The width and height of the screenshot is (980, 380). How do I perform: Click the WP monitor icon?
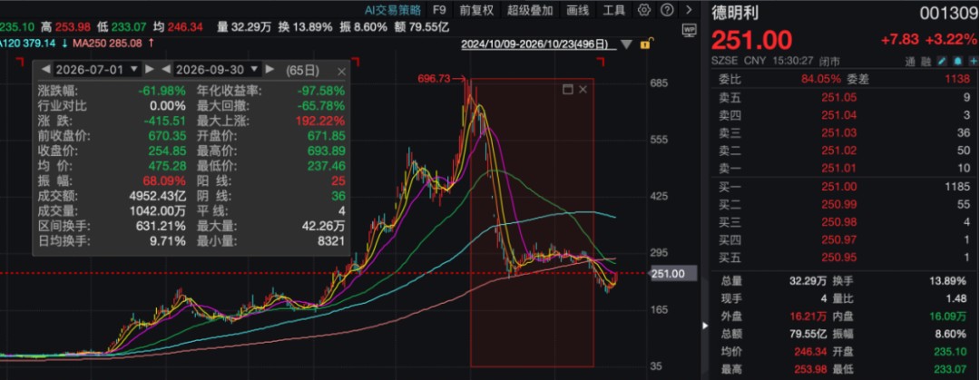click(x=690, y=29)
